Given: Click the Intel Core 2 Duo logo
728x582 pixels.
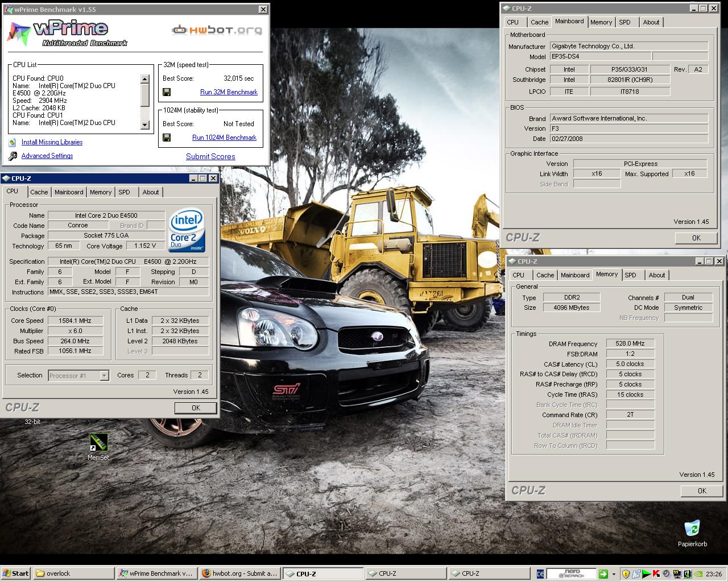Looking at the screenshot, I should 187,231.
